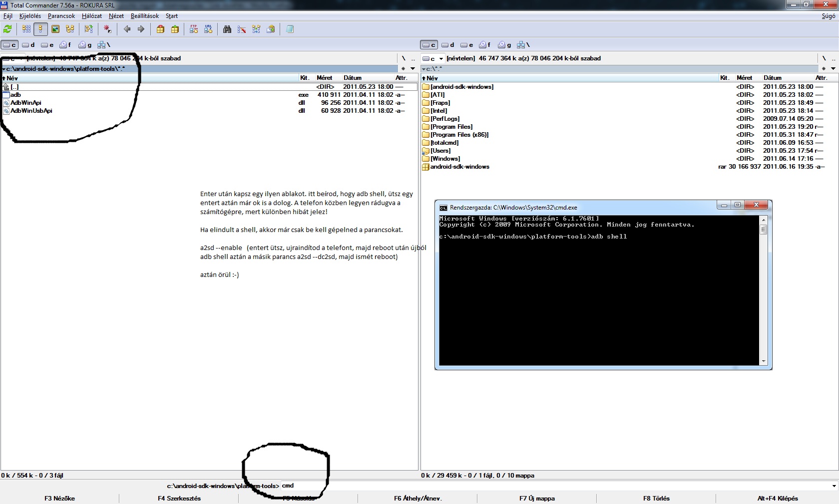
Task: Switch to brief file list view icon
Action: (26, 29)
